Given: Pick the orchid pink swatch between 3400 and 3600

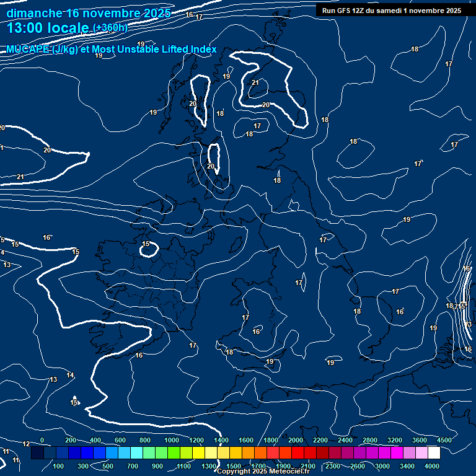Looking at the screenshot, I should (410, 452).
